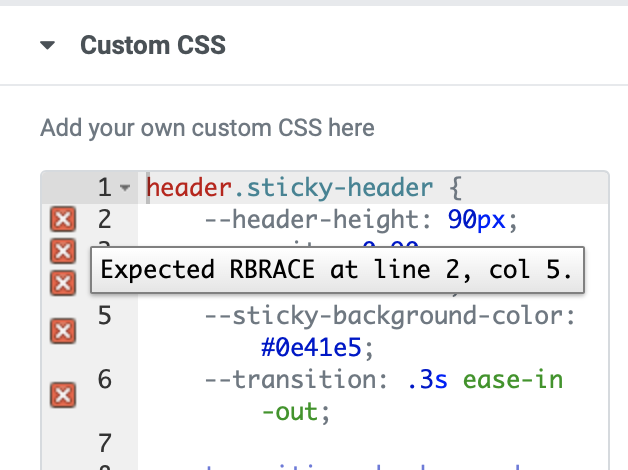Select line number 7 in the gutter
The height and width of the screenshot is (470, 628).
[104, 443]
